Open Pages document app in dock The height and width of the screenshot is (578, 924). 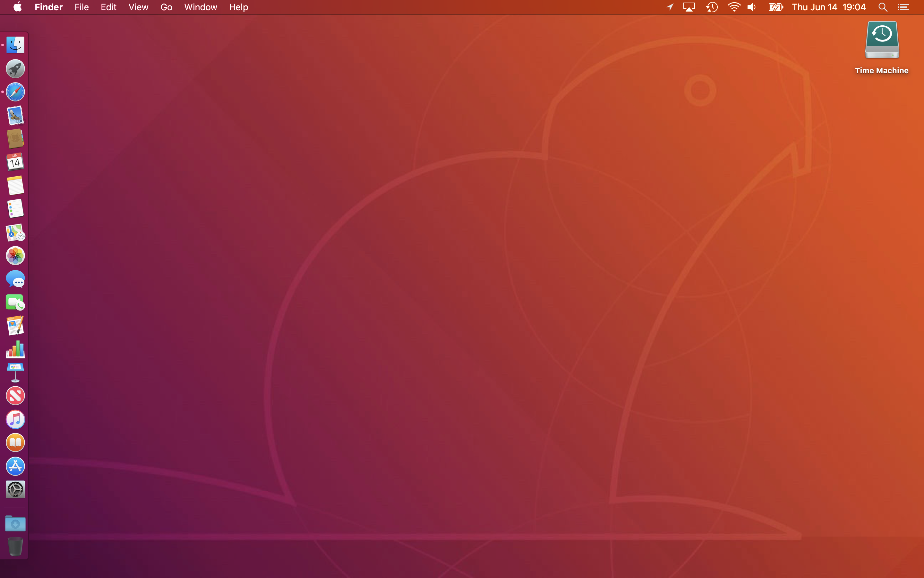click(x=15, y=326)
